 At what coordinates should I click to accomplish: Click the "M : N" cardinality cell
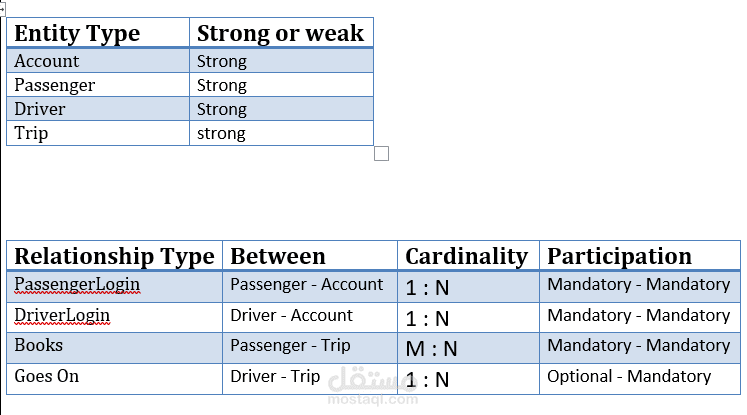(x=431, y=348)
